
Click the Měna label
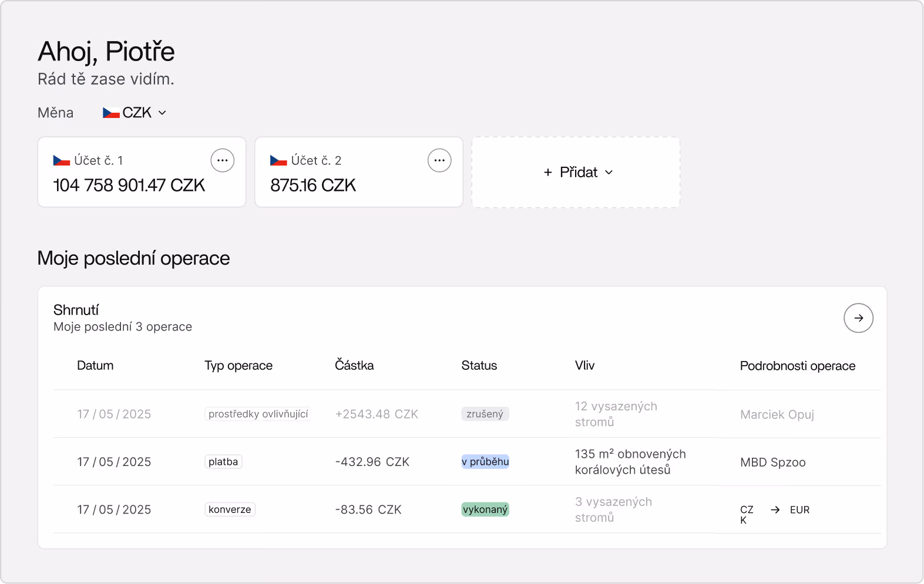click(x=55, y=113)
